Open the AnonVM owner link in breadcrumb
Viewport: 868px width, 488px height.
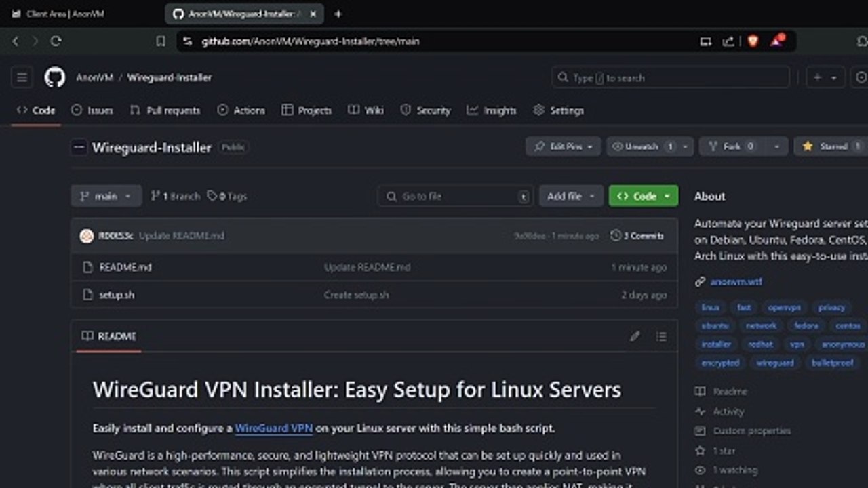pos(94,77)
